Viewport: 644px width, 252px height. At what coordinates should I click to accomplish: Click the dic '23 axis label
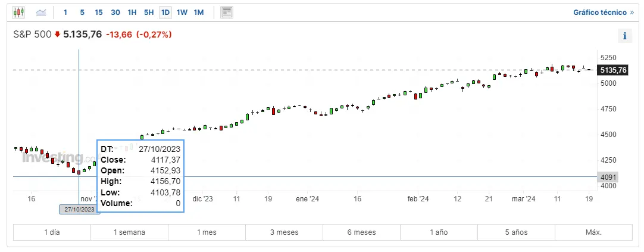tap(203, 198)
